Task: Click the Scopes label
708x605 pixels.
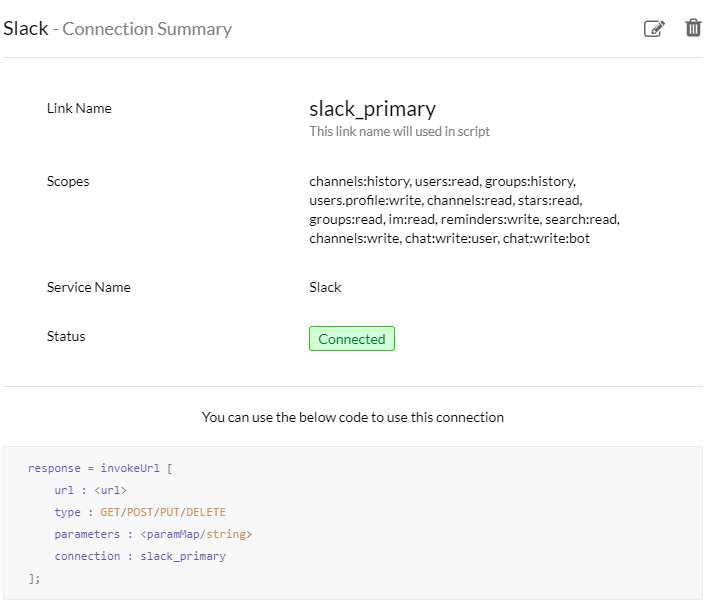Action: (x=68, y=182)
